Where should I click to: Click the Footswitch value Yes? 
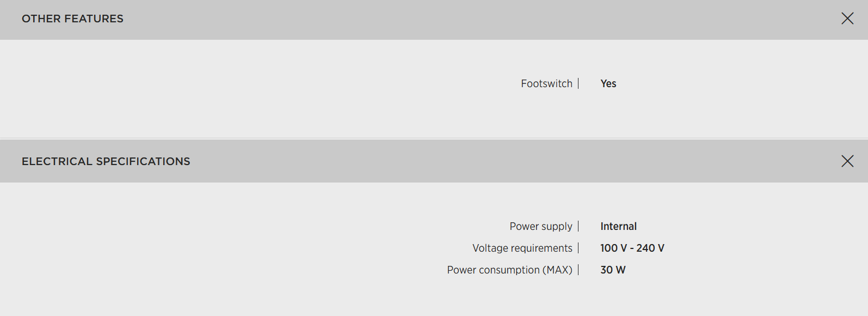coord(608,83)
